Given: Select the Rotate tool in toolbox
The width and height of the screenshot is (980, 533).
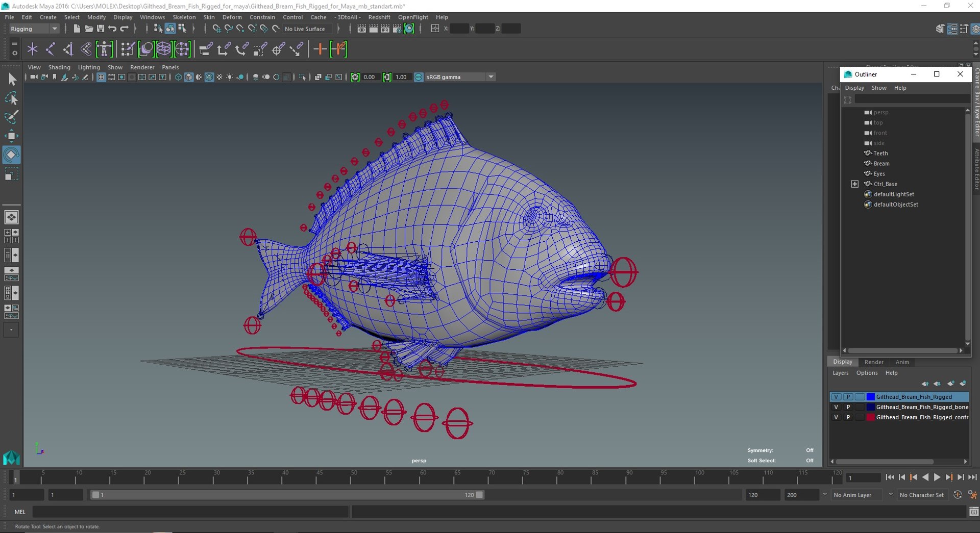Looking at the screenshot, I should (12, 155).
